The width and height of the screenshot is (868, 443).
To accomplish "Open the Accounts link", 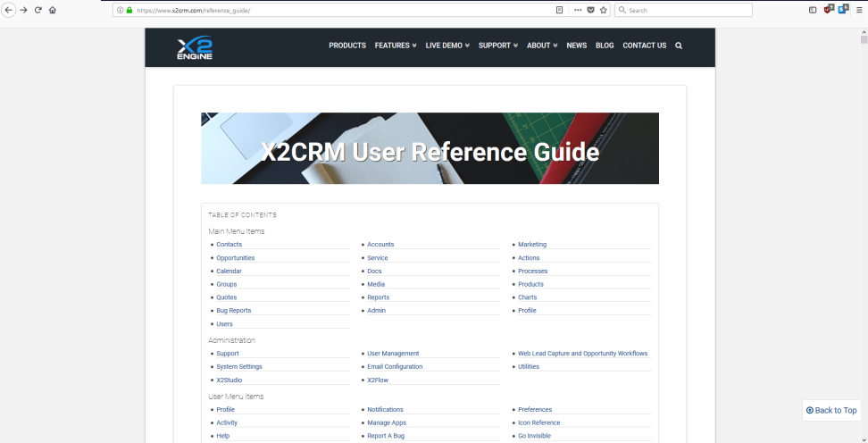I will click(x=380, y=244).
